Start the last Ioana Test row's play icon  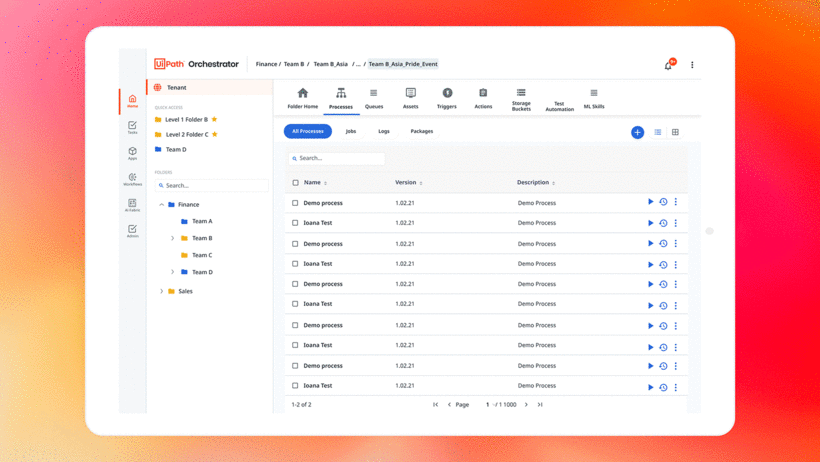651,387
